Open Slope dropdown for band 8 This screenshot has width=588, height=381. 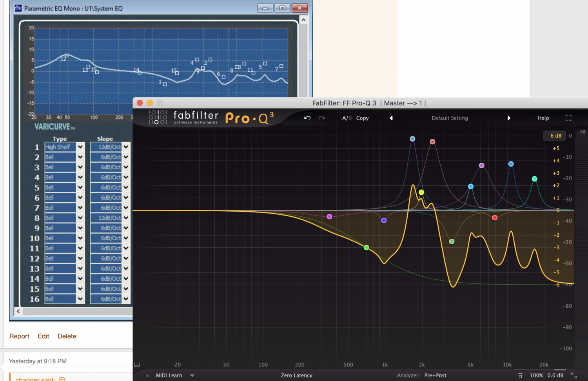click(x=126, y=218)
